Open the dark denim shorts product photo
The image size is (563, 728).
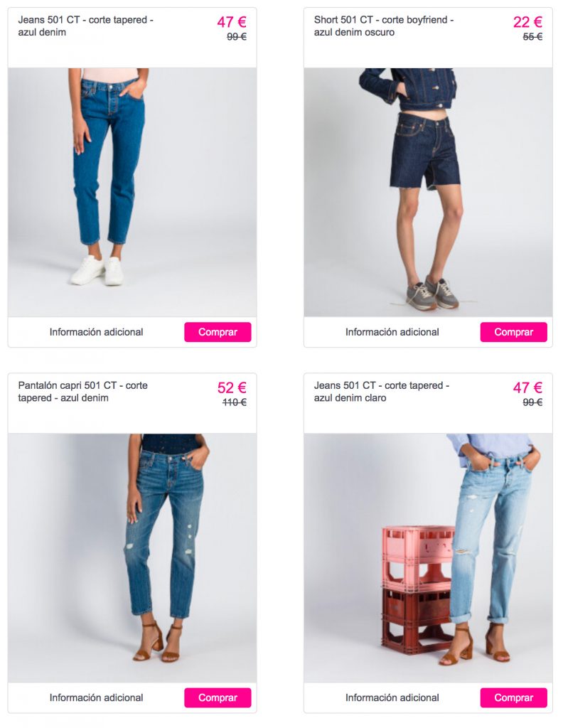point(428,192)
